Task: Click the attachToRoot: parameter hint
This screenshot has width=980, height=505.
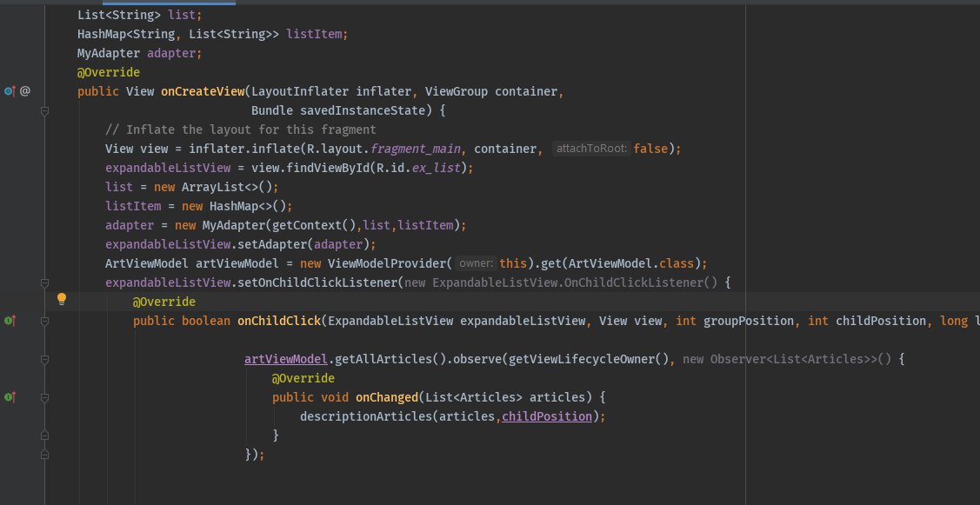Action: pos(592,149)
